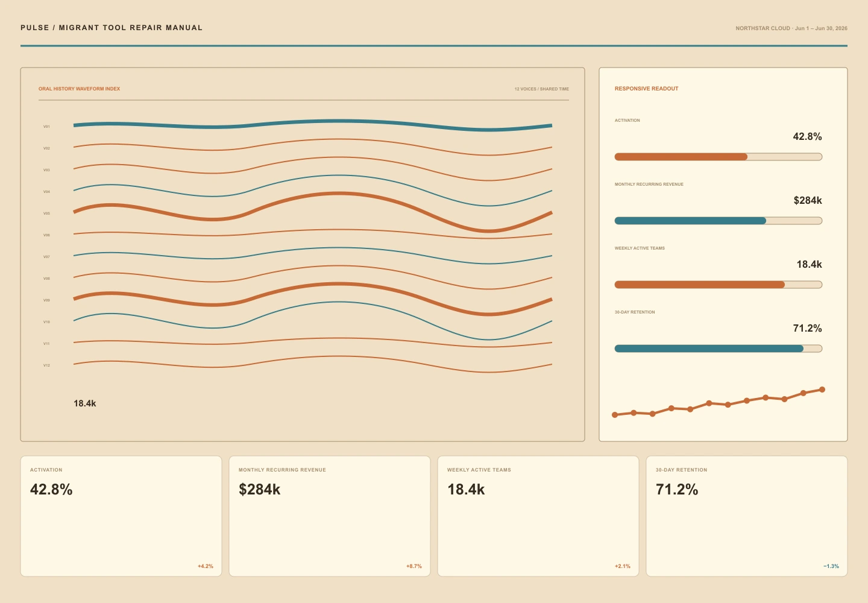
Task: Click the Pulse / Migrant Tool Repair Manual title
Action: (x=112, y=28)
